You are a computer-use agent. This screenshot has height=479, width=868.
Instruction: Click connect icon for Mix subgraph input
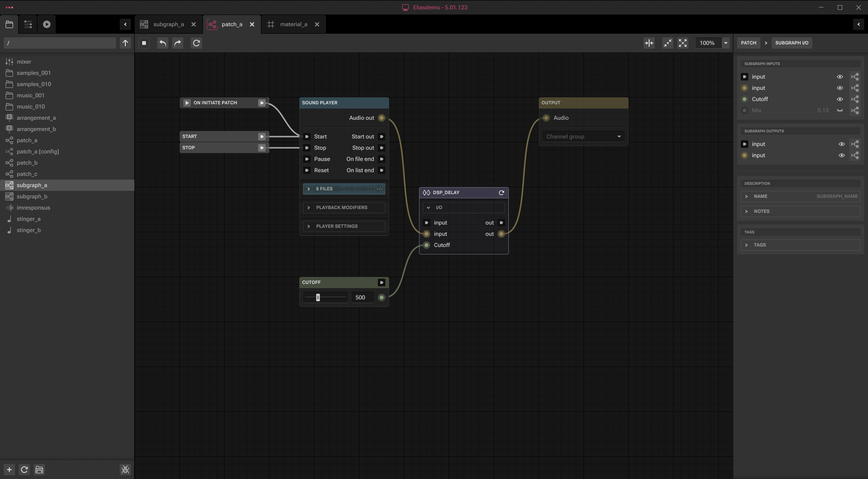pyautogui.click(x=855, y=110)
